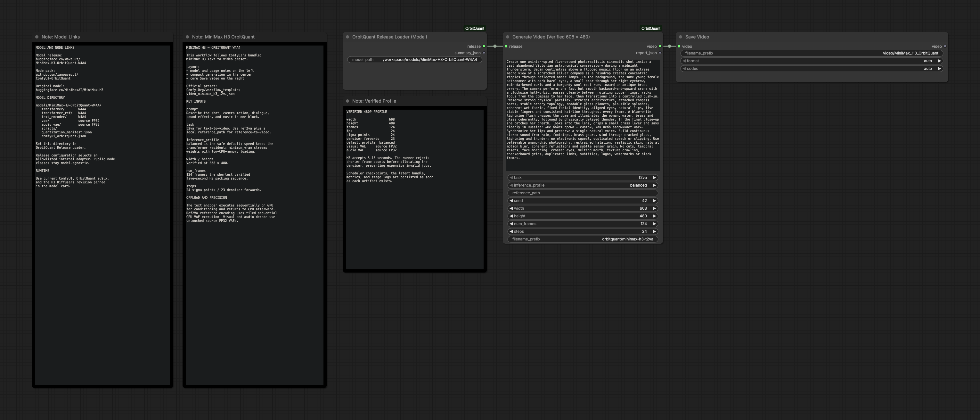The width and height of the screenshot is (980, 420).
Task: Decrease width with its left arrow
Action: [x=511, y=208]
